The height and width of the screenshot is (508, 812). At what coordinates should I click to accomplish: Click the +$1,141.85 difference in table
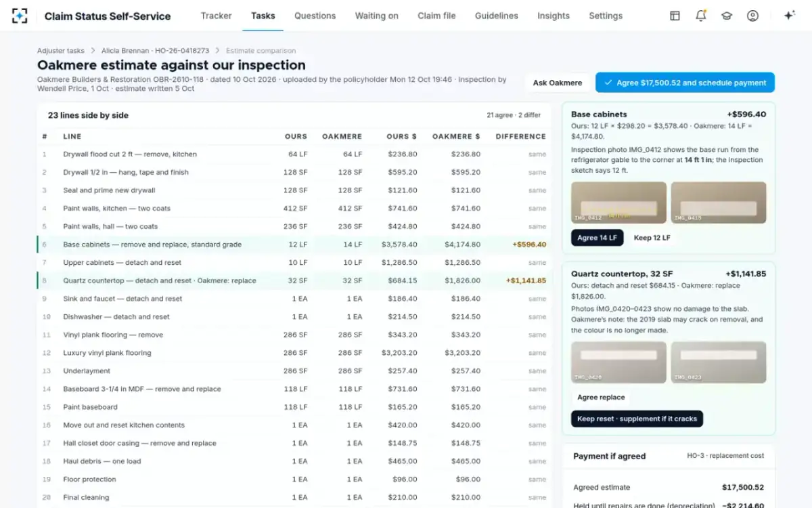pos(526,280)
